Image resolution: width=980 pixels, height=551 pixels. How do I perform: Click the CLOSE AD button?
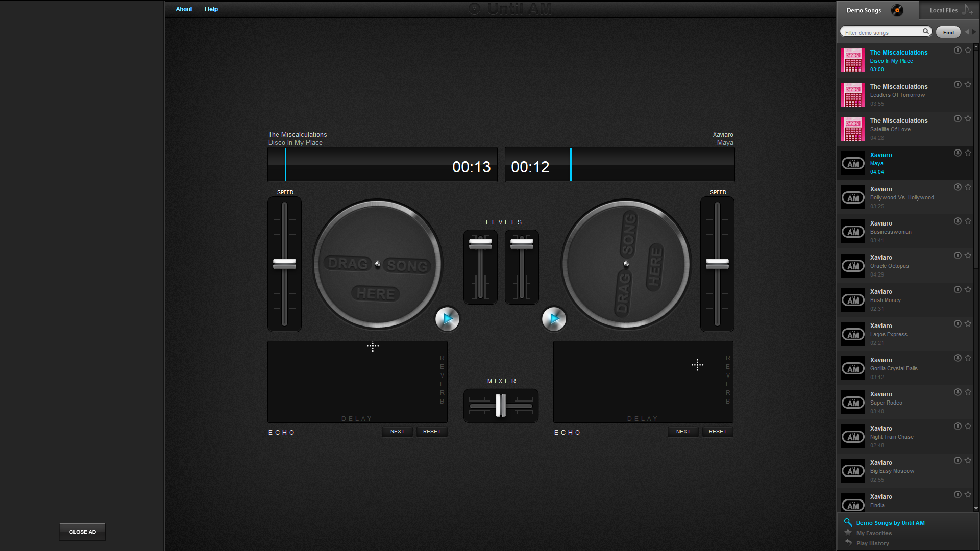click(82, 532)
